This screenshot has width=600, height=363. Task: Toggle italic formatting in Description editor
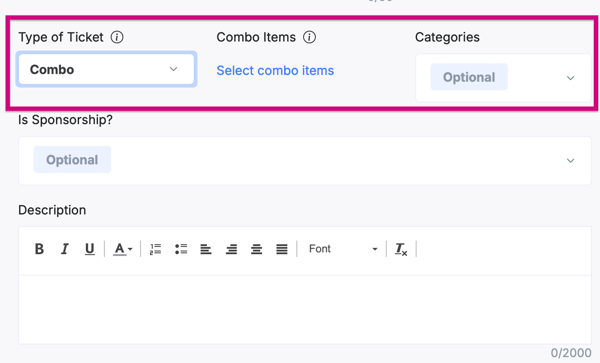tap(65, 249)
